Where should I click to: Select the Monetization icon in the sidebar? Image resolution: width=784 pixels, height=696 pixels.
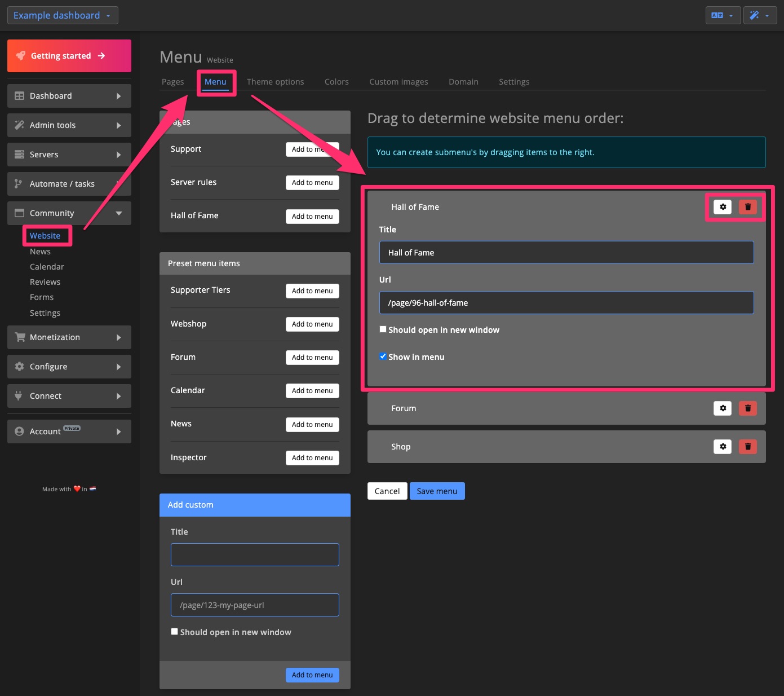19,337
